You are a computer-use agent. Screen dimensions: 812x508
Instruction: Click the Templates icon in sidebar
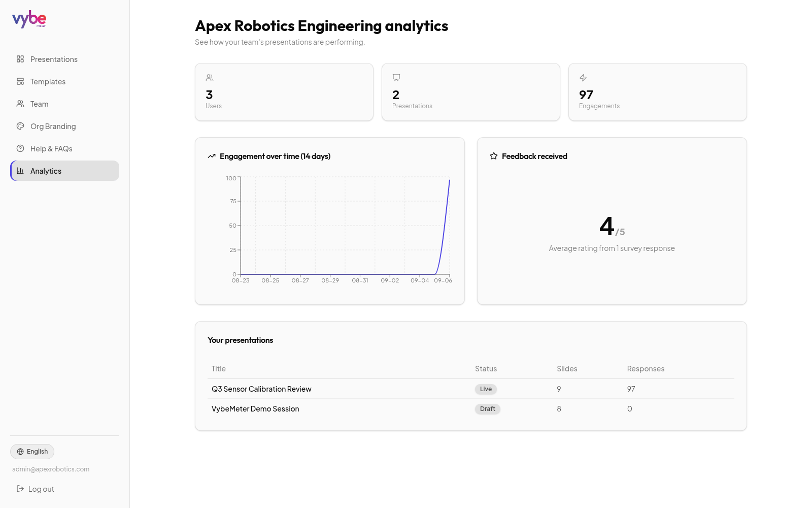point(20,81)
